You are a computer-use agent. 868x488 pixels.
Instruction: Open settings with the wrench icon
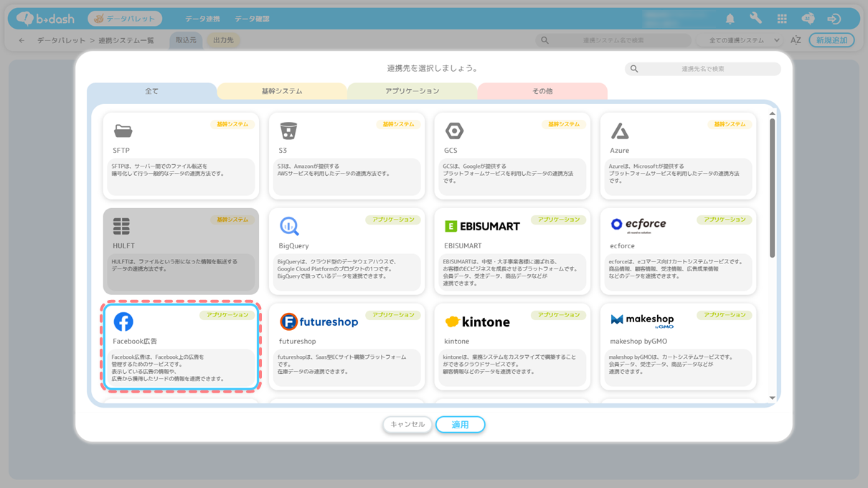756,19
